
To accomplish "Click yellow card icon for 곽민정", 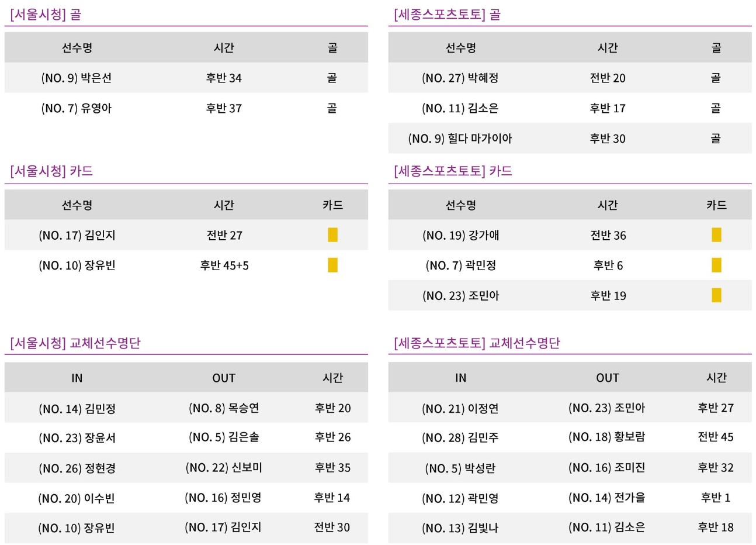I will (x=716, y=265).
